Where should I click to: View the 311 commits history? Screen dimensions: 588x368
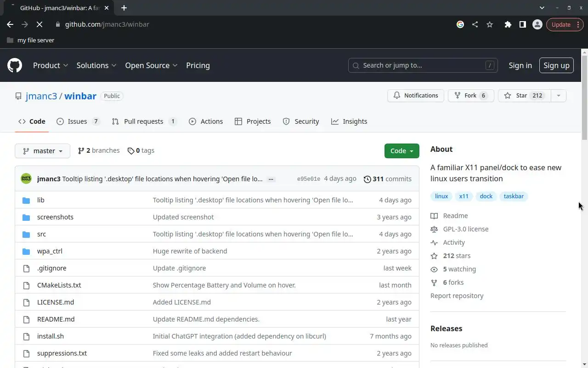pos(387,179)
